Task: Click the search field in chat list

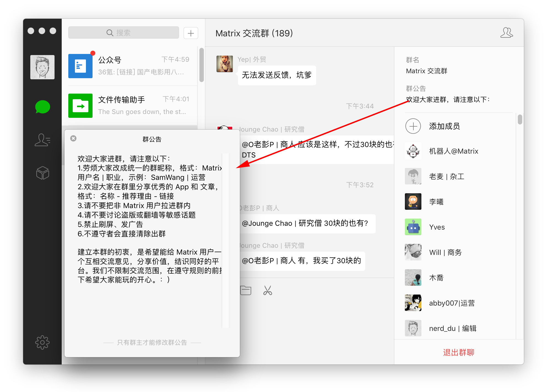Action: coord(124,33)
